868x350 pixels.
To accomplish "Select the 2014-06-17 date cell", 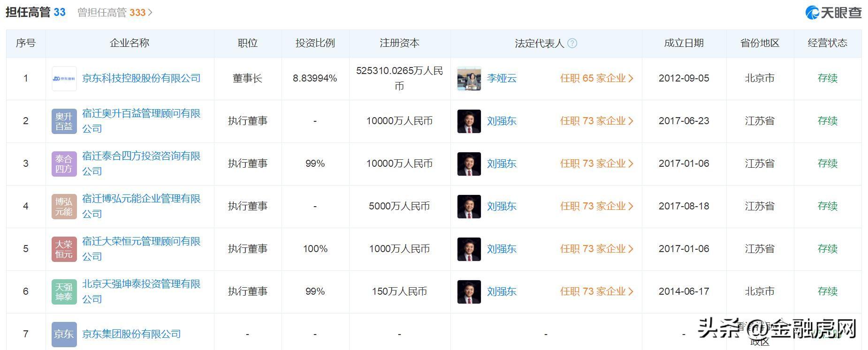I will tap(684, 291).
